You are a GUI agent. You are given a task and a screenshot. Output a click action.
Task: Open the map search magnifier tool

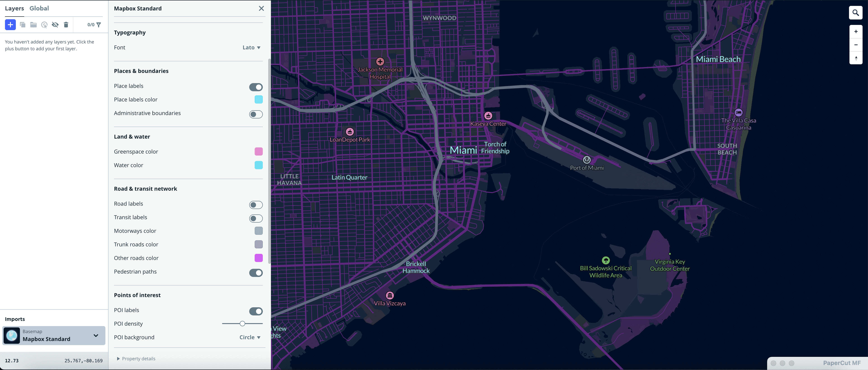tap(856, 12)
